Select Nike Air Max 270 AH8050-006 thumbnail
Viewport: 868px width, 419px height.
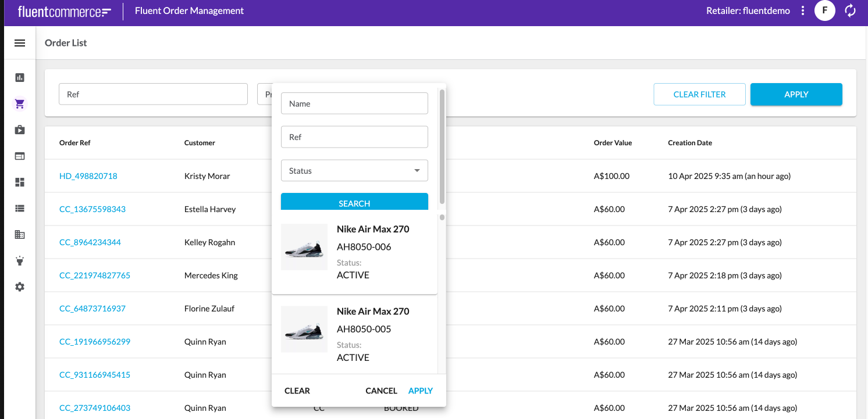tap(304, 247)
